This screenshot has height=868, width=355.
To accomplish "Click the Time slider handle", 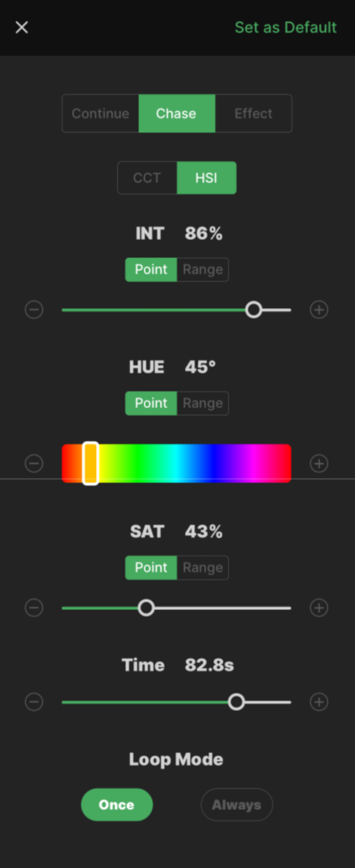I will coord(236,702).
